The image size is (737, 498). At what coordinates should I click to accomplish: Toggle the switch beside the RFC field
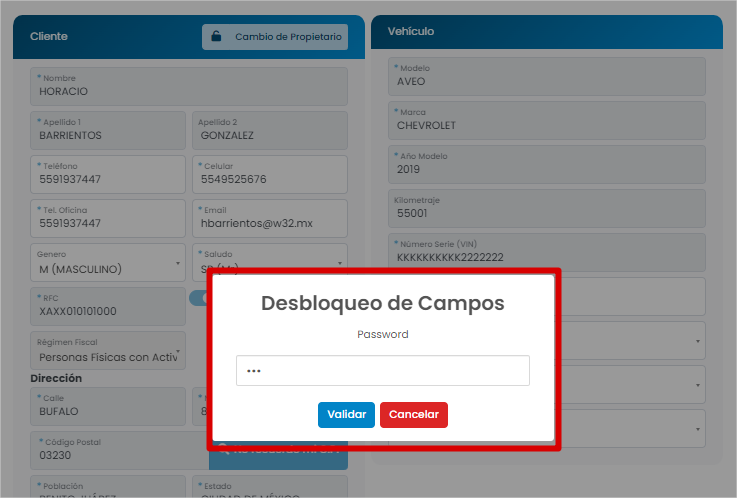198,298
